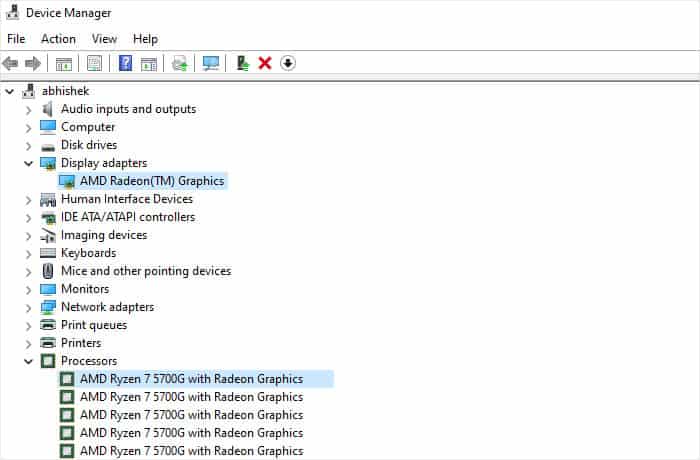The height and width of the screenshot is (460, 700).
Task: Select the Disk drives label
Action: (89, 145)
